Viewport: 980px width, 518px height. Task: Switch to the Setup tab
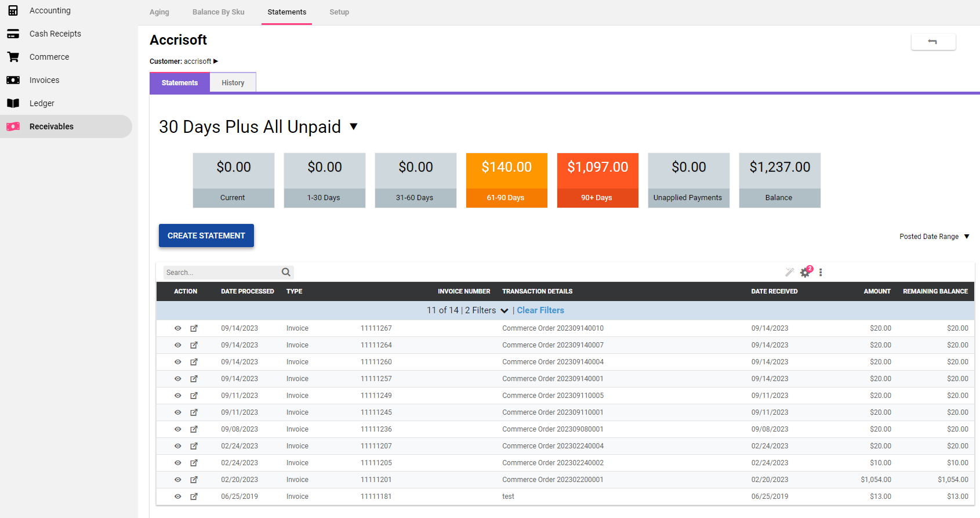(339, 12)
